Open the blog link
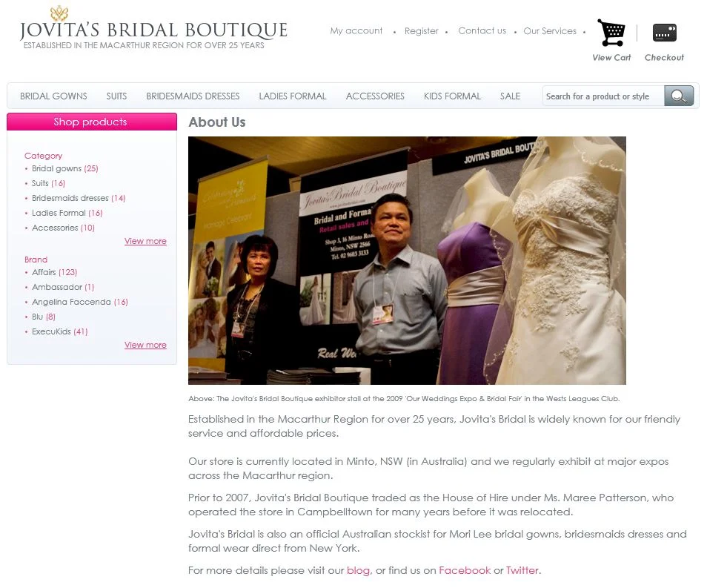707x588 pixels. point(358,570)
